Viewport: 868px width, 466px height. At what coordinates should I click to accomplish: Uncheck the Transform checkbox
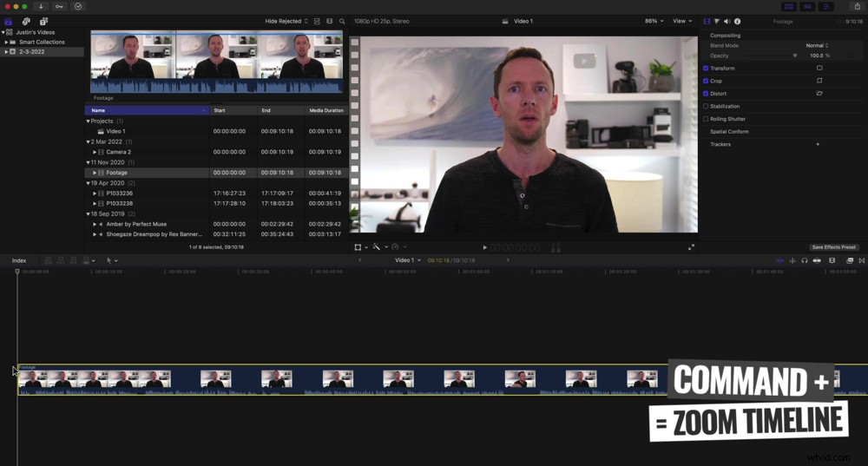706,68
